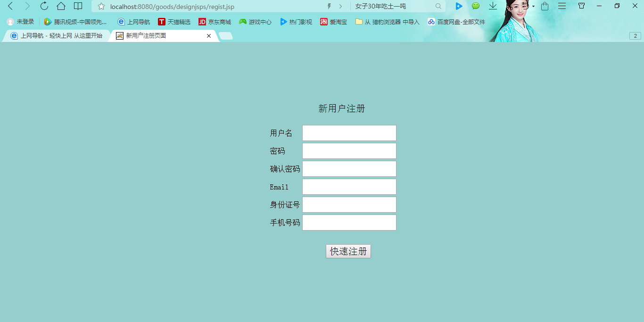Viewport: 644px width, 322px height.
Task: Open a new tab with the plus button
Action: (x=226, y=36)
